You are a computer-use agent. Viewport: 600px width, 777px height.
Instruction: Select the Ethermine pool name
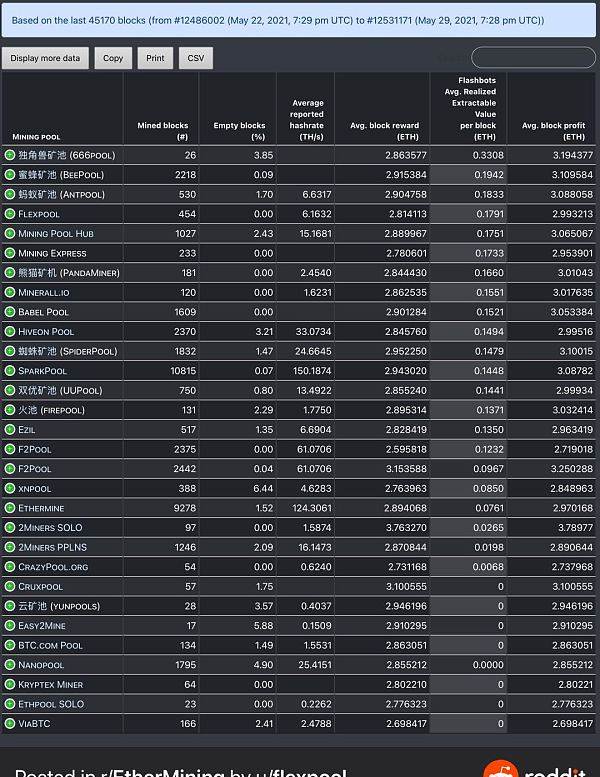(x=41, y=508)
